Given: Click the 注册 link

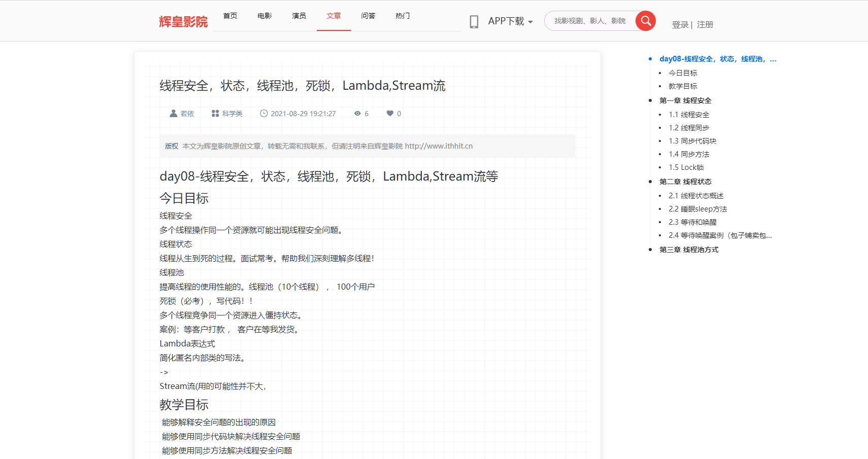Looking at the screenshot, I should (x=705, y=24).
